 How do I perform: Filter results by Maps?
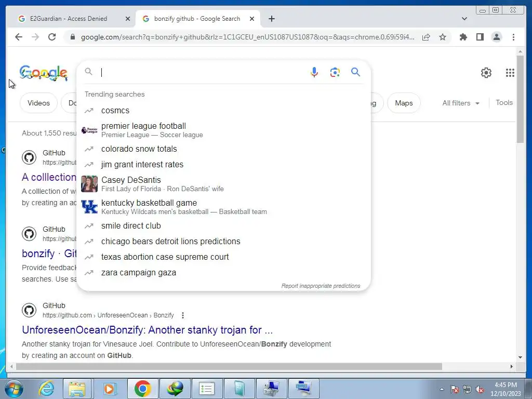pos(404,103)
